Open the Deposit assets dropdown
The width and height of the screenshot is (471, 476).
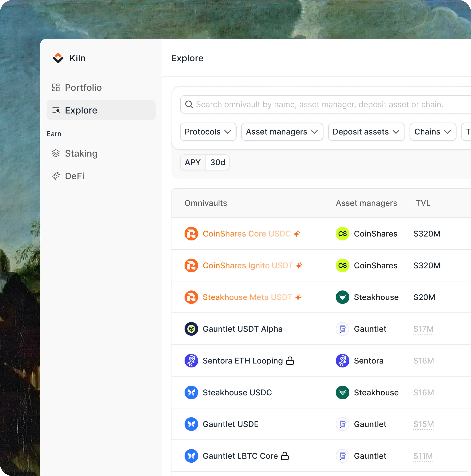click(x=366, y=132)
